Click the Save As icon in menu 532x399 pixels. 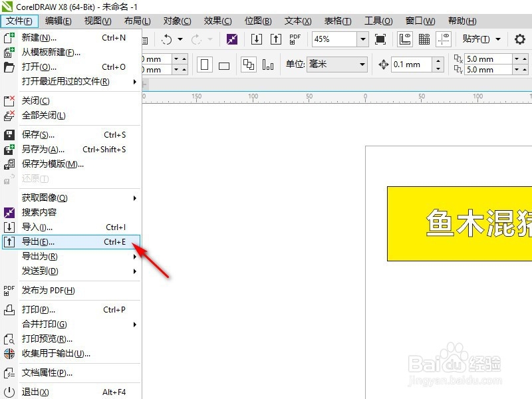coord(9,149)
